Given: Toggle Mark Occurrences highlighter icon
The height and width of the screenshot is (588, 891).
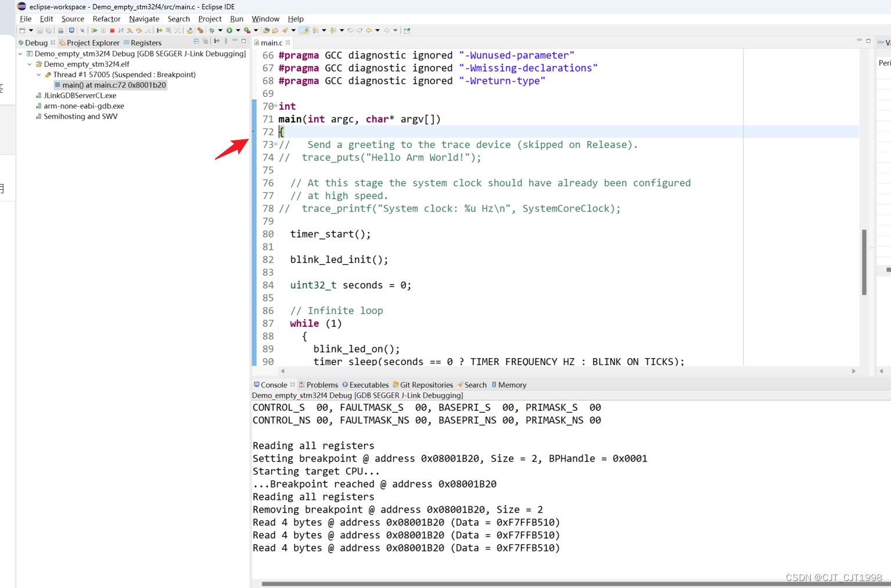Looking at the screenshot, I should pyautogui.click(x=304, y=30).
